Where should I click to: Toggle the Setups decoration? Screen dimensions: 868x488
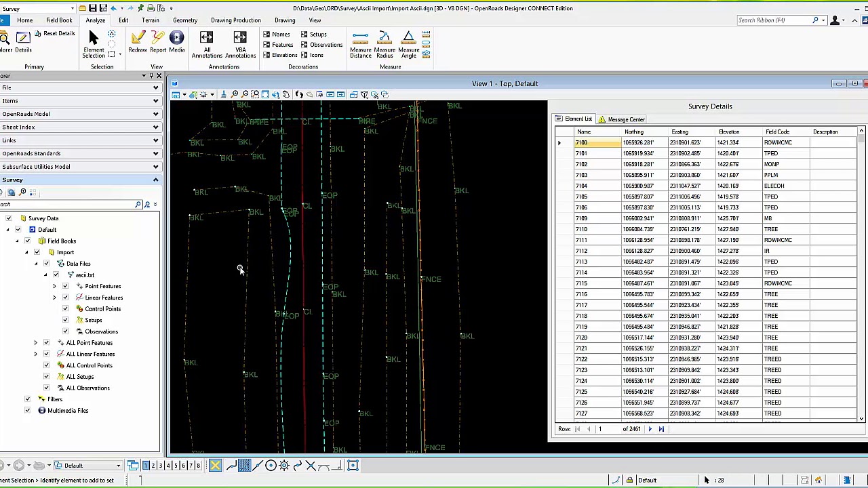[313, 35]
